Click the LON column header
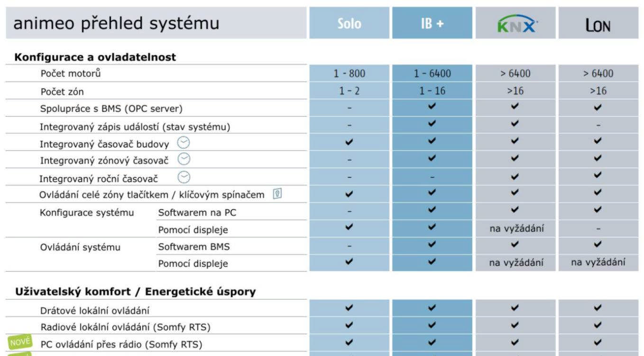 (598, 24)
